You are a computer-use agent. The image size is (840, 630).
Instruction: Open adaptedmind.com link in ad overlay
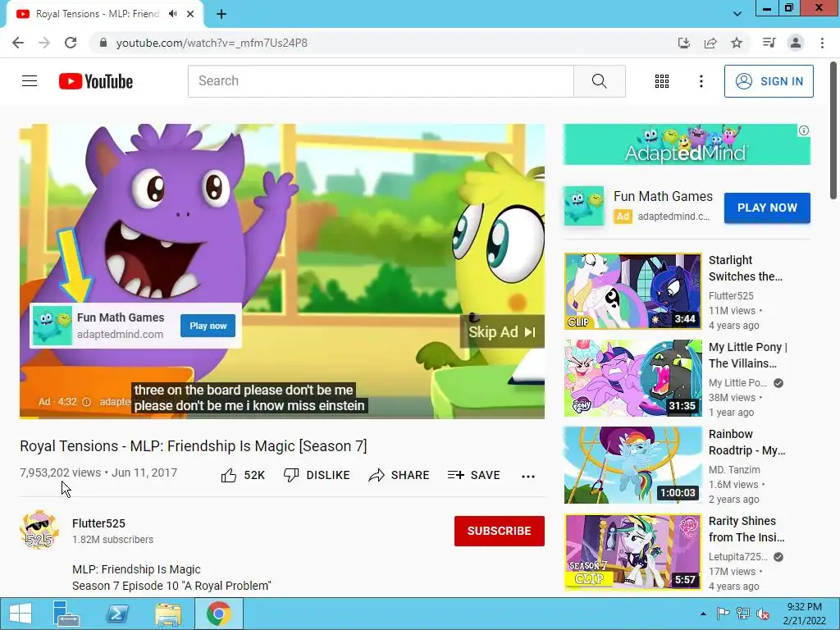pyautogui.click(x=120, y=335)
